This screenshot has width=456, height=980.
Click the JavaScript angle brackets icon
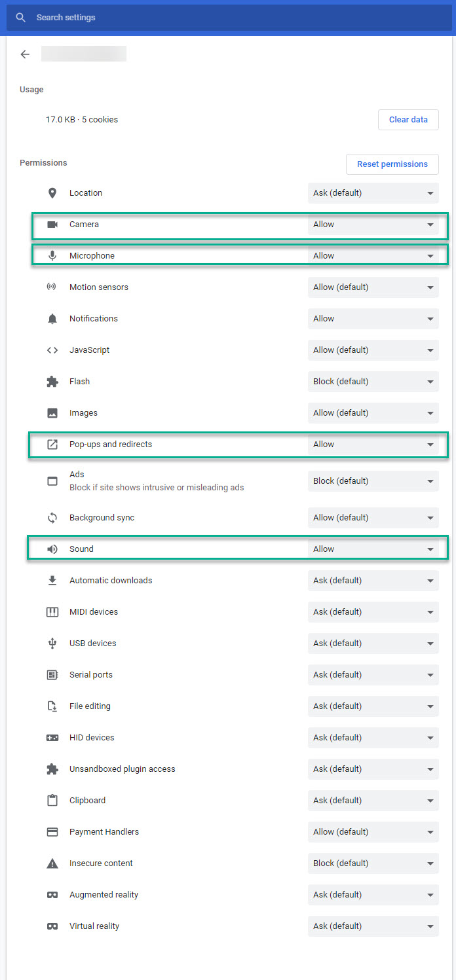coord(52,350)
